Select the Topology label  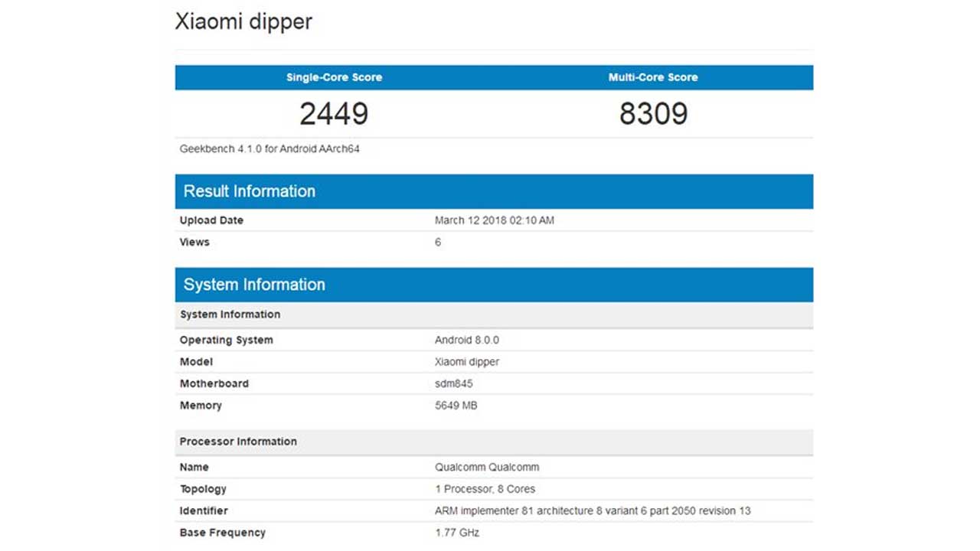(x=203, y=489)
